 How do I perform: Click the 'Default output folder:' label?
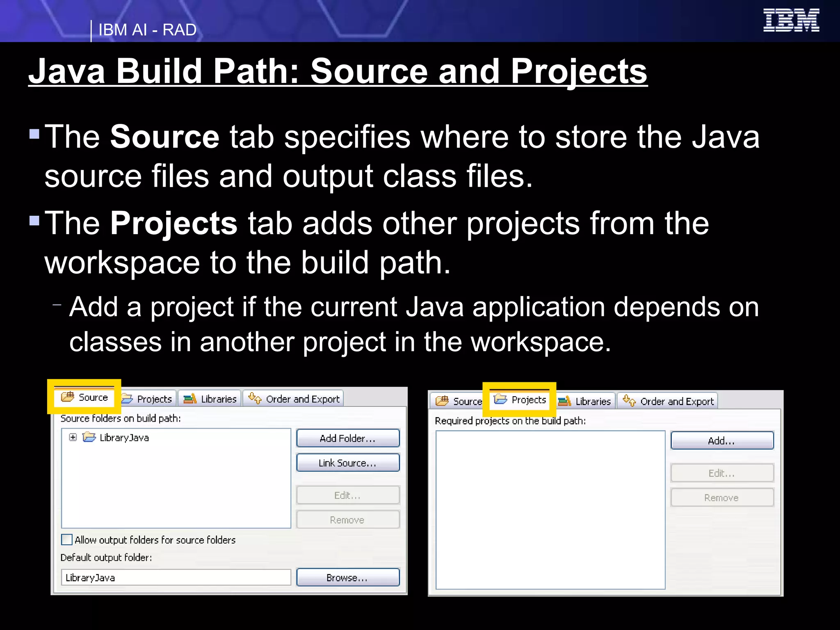coord(106,557)
